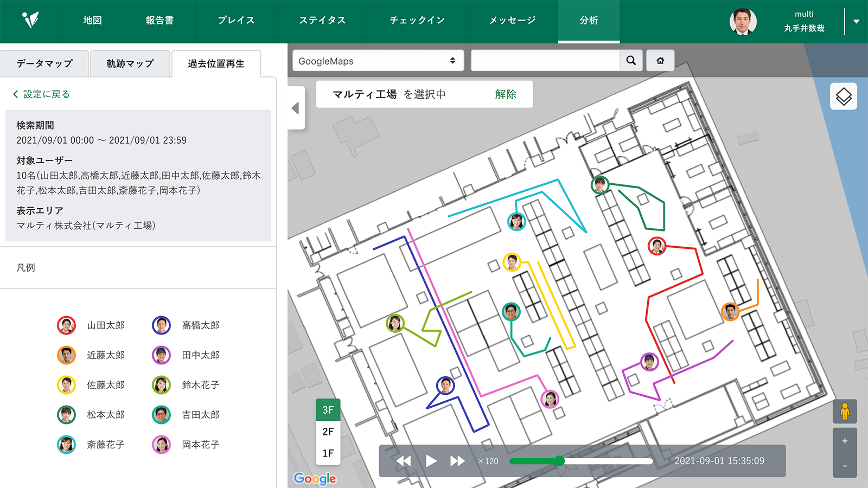Switch to floor 2F
The image size is (868, 488).
pyautogui.click(x=327, y=432)
